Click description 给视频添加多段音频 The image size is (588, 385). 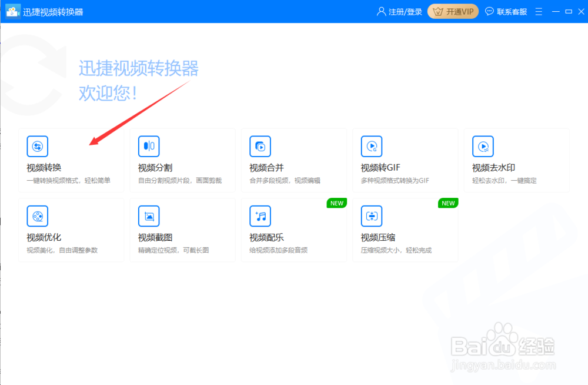click(278, 250)
